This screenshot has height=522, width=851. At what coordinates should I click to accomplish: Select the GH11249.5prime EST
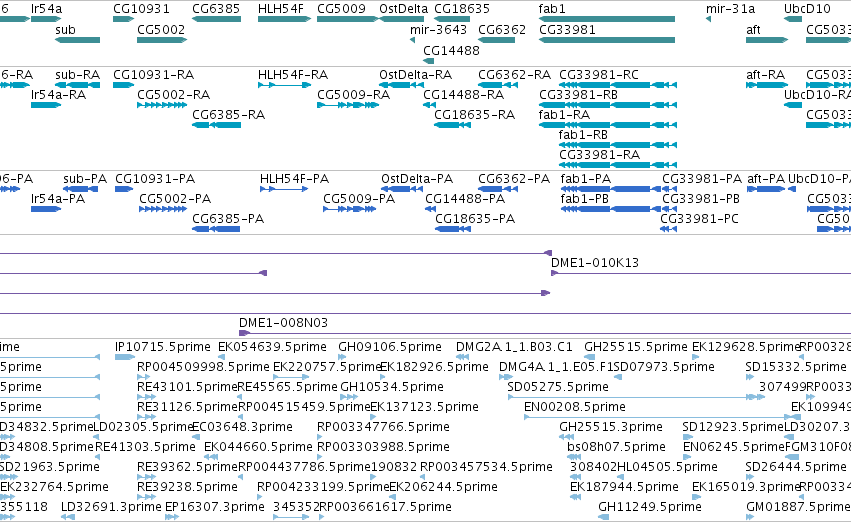click(603, 518)
